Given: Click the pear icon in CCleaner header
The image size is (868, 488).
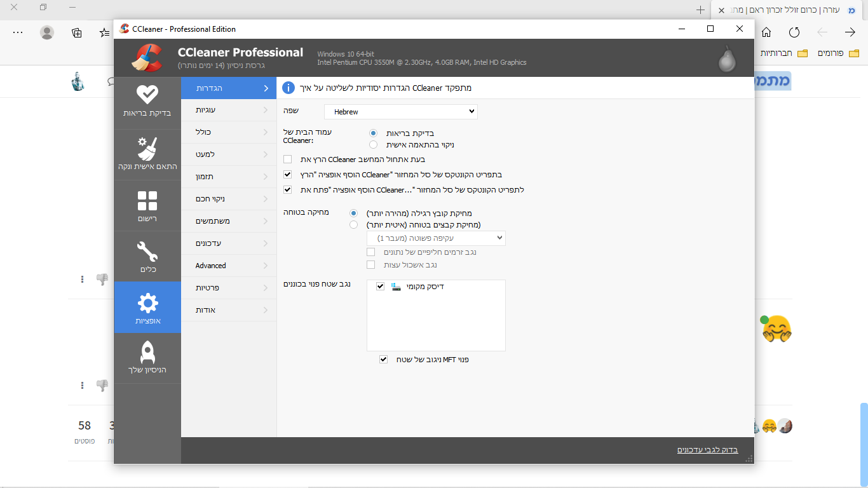Looking at the screenshot, I should (x=727, y=58).
